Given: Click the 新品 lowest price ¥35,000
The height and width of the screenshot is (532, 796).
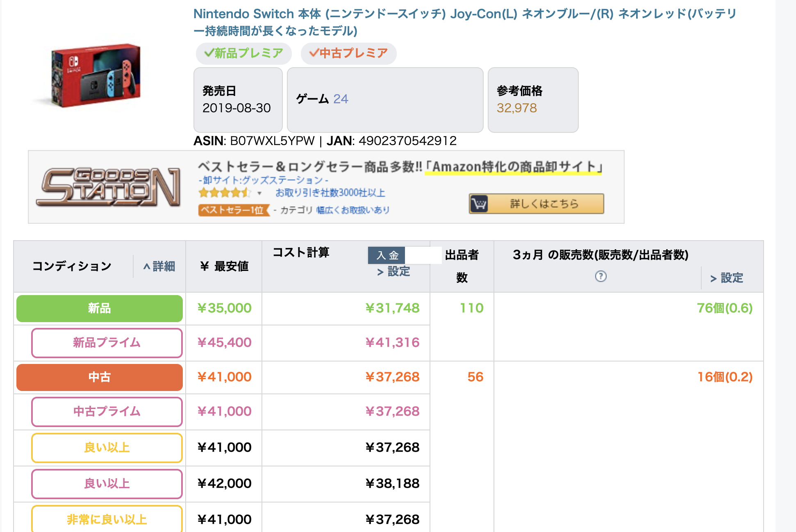Looking at the screenshot, I should [224, 308].
